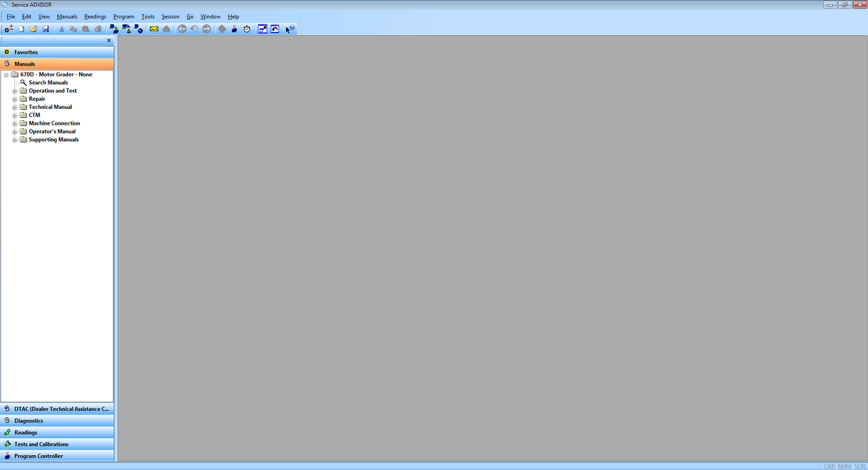Click the window with undo arrow icon
The image size is (868, 470).
[x=275, y=29]
